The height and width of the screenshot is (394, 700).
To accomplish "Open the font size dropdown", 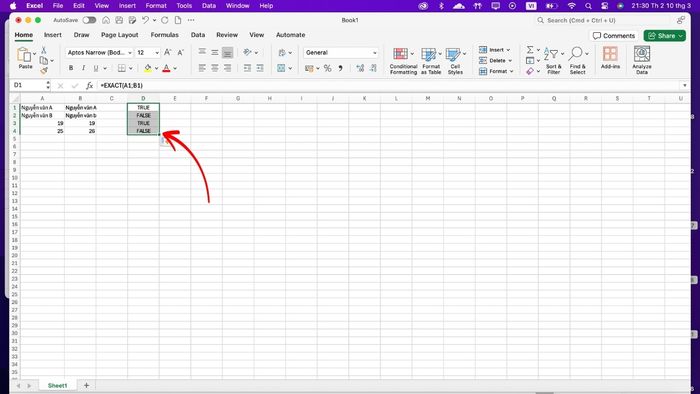I will [x=157, y=53].
